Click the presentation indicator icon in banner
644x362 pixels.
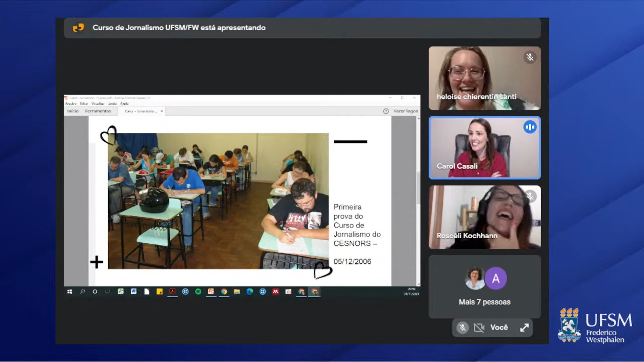pyautogui.click(x=78, y=28)
